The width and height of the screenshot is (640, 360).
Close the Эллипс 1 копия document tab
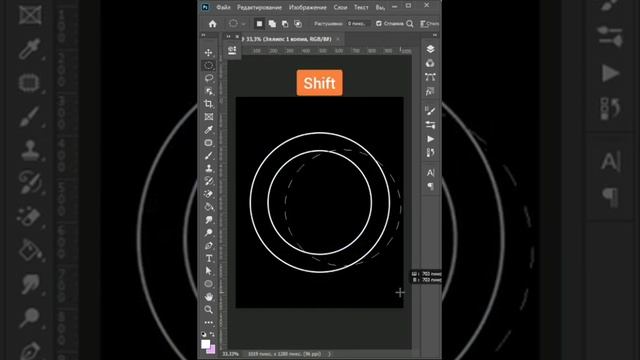tap(338, 39)
